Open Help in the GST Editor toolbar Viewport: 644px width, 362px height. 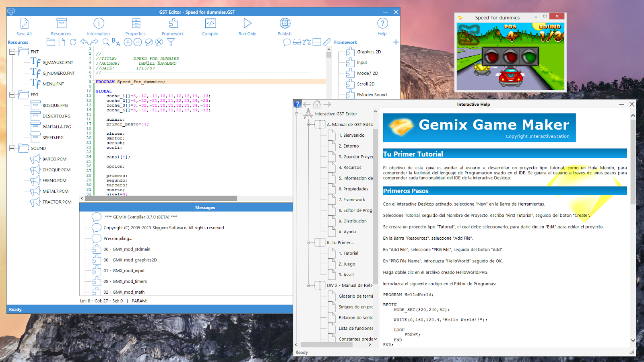click(x=382, y=27)
